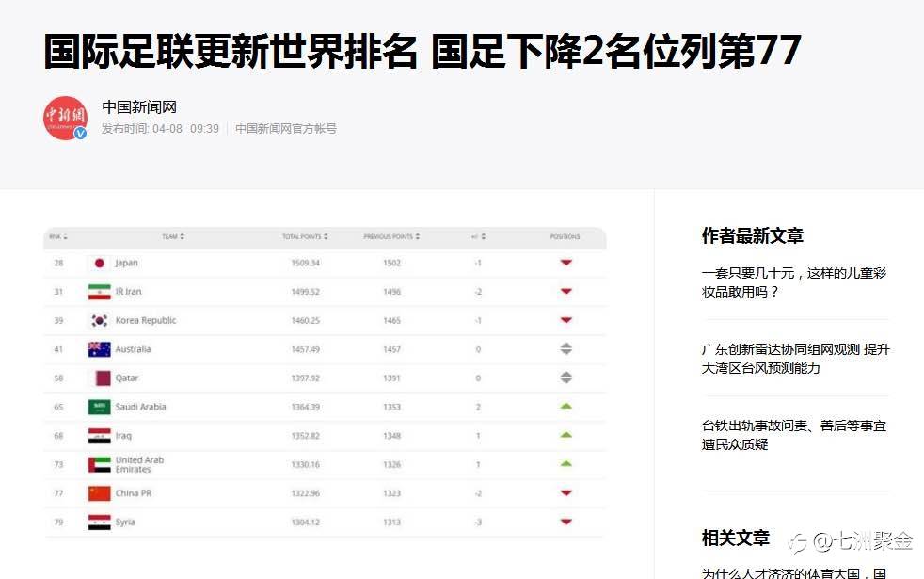Screen dimensions: 924x579
Task: Click team name China PR
Action: [134, 493]
